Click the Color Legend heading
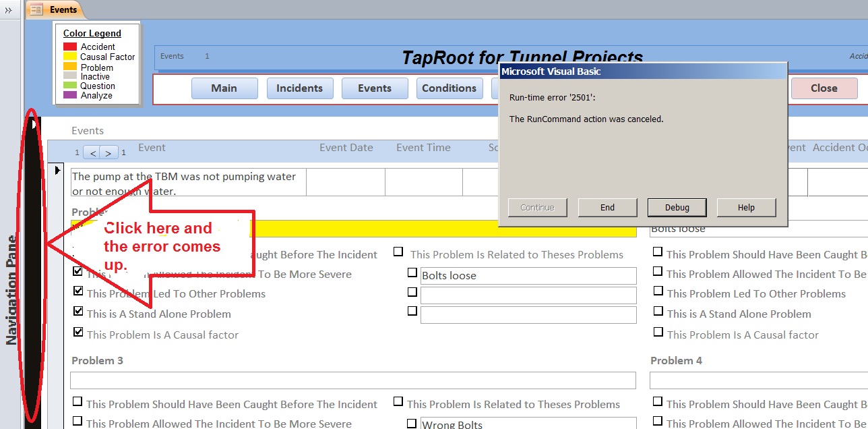 92,33
